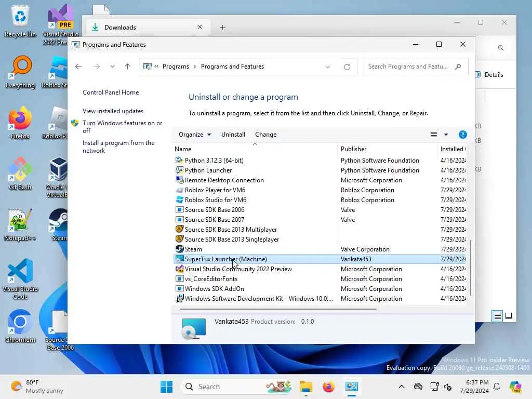Screen dimensions: 532x399
Task: Close the Downloads tab in Explorer
Action: (x=200, y=27)
